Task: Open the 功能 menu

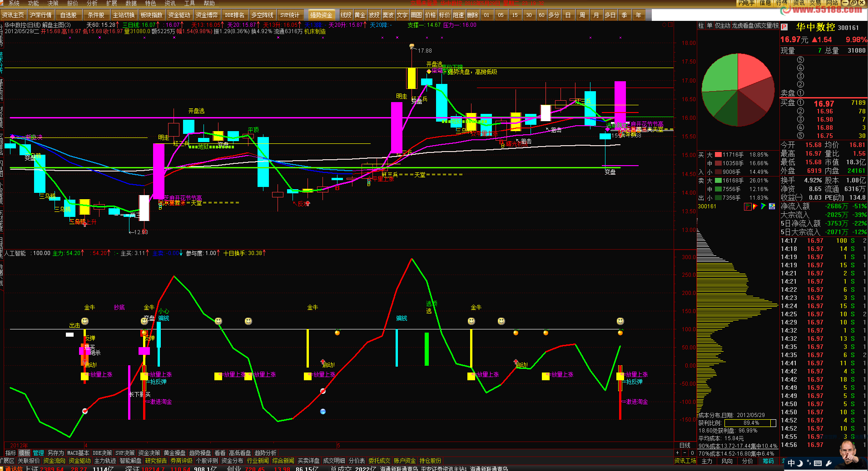Action: coord(34,3)
